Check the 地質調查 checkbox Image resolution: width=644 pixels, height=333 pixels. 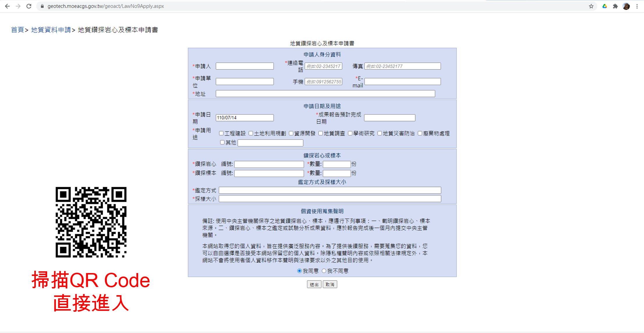point(321,133)
